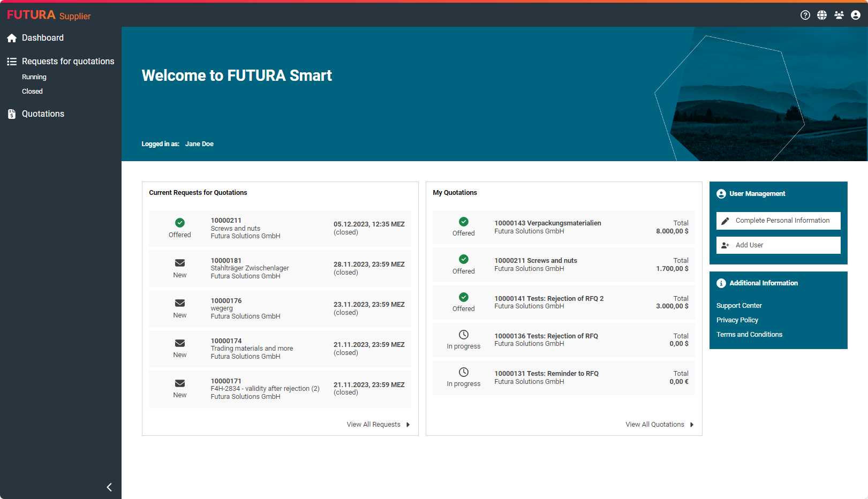Viewport: 868px width, 499px height.
Task: Click the Quotations document icon in sidebar
Action: click(x=12, y=114)
